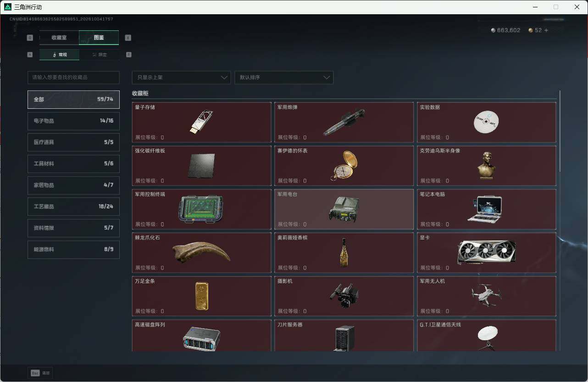This screenshot has width=588, height=382.
Task: Select the 常规 sub-tab
Action: [59, 55]
